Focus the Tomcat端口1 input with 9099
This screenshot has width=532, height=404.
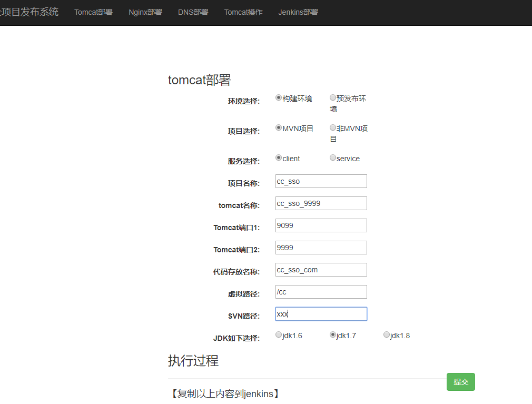[x=321, y=225]
